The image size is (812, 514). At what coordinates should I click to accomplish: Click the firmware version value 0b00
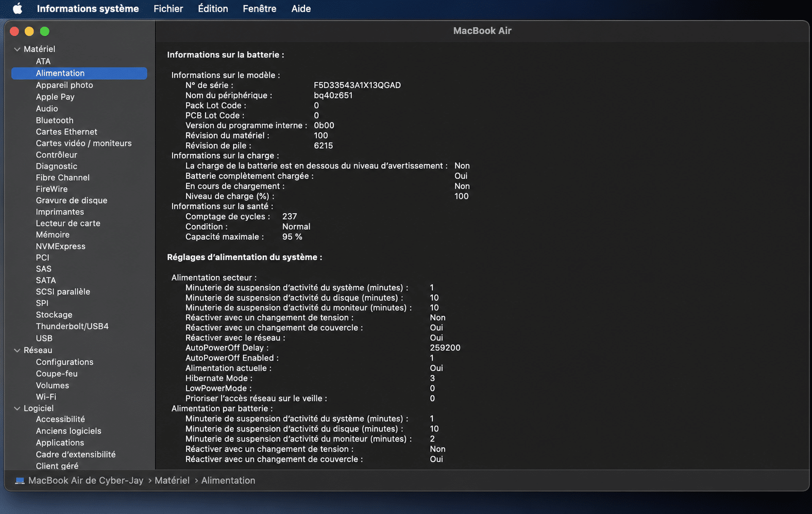[x=324, y=125]
